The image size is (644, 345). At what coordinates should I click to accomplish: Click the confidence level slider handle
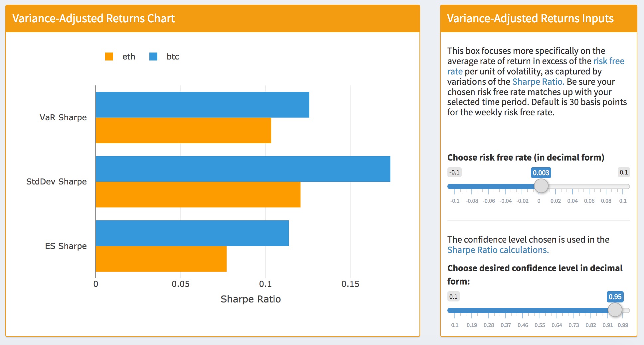point(615,310)
